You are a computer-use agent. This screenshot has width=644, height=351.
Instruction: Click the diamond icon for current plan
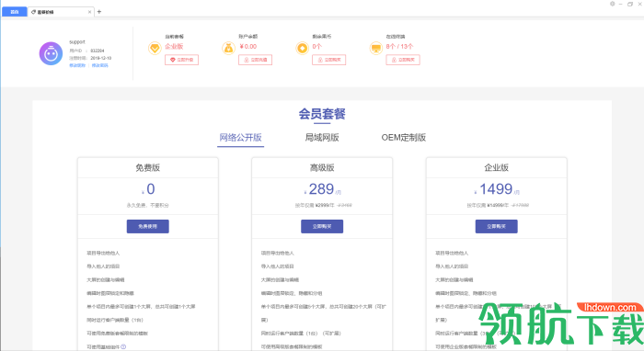(x=155, y=49)
